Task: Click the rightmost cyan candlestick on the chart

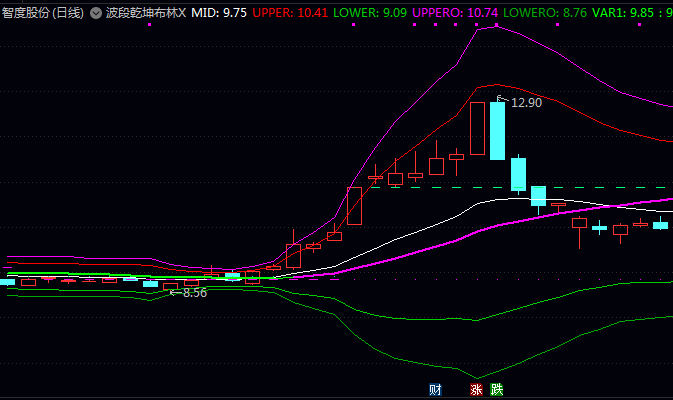Action: 660,225
